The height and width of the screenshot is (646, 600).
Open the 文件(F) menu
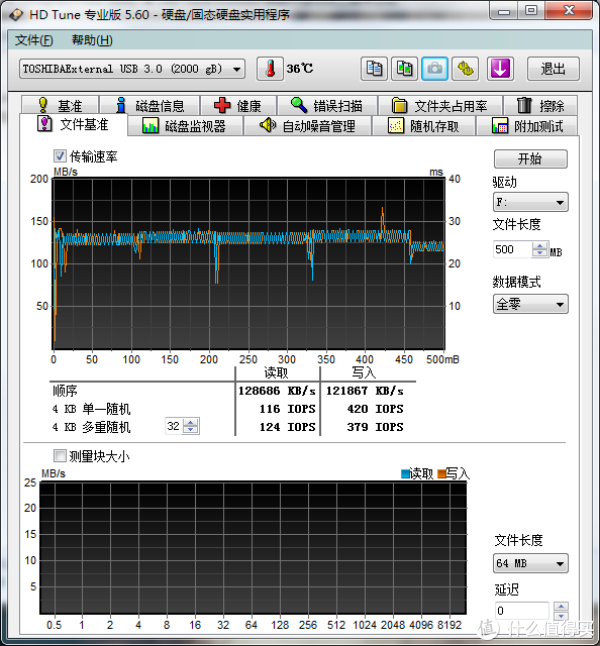tap(34, 40)
